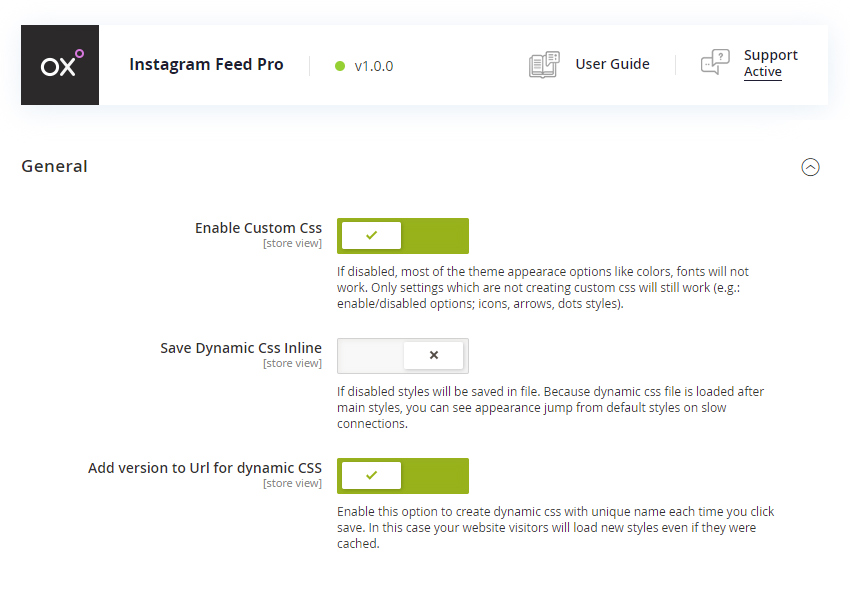
Task: Open the User Guide link
Action: point(613,64)
